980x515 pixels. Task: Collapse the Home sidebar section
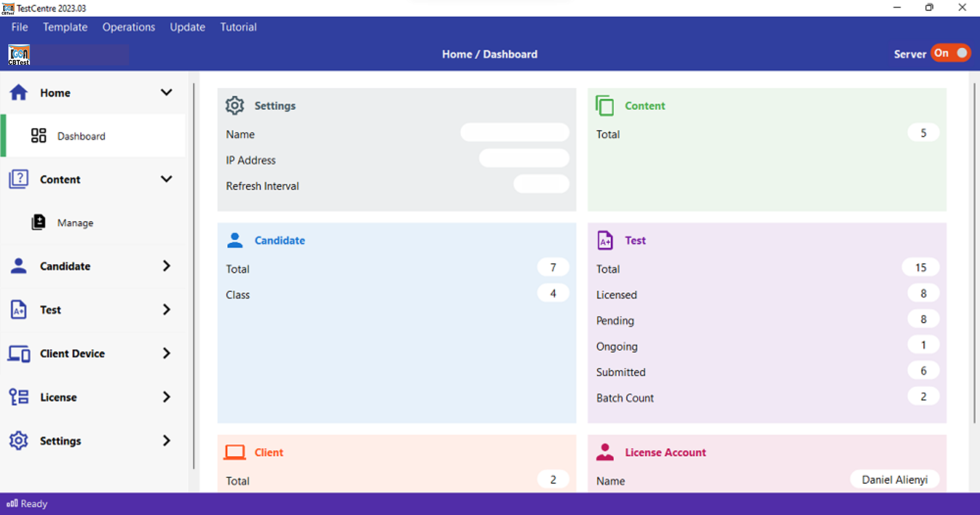[x=166, y=92]
